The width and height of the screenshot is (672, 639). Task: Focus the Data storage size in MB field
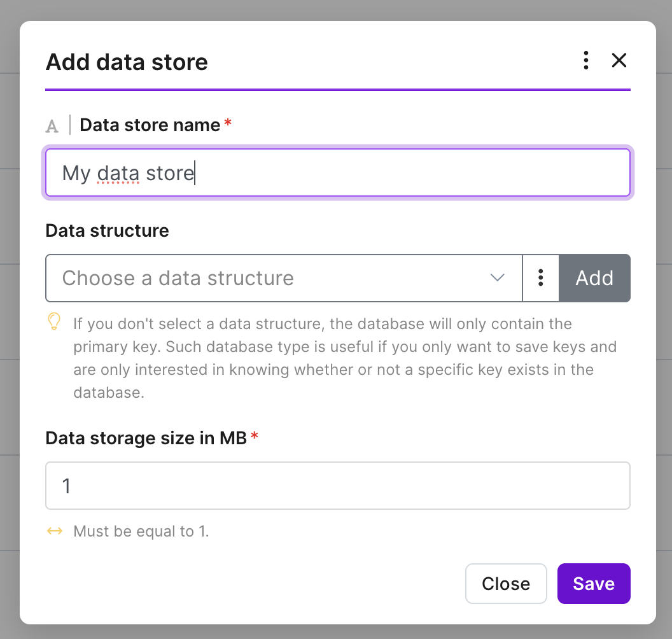point(338,486)
